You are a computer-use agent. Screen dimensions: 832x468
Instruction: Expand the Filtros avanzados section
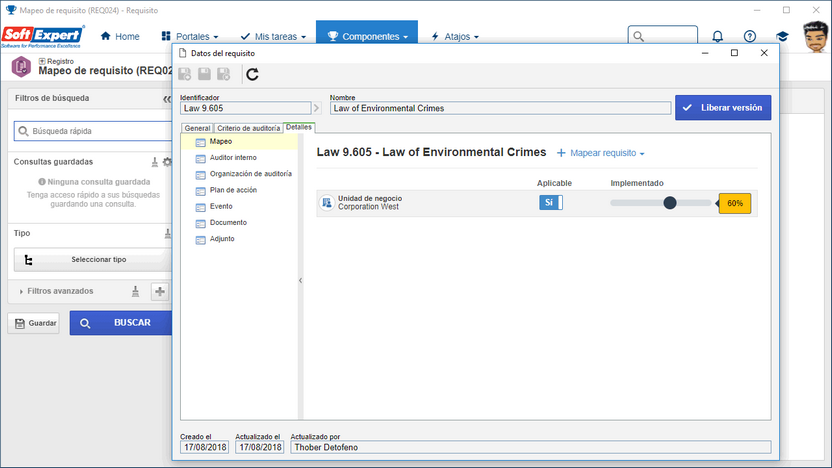56,291
